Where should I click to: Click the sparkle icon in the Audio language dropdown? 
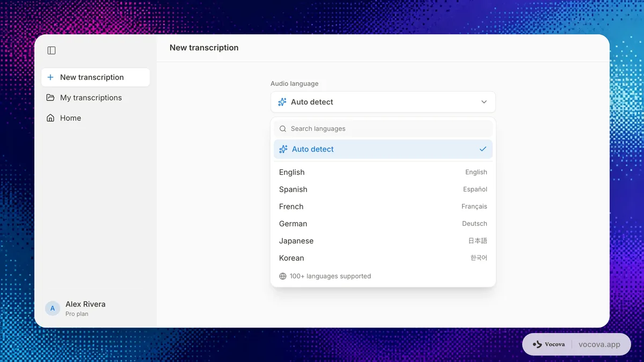282,102
